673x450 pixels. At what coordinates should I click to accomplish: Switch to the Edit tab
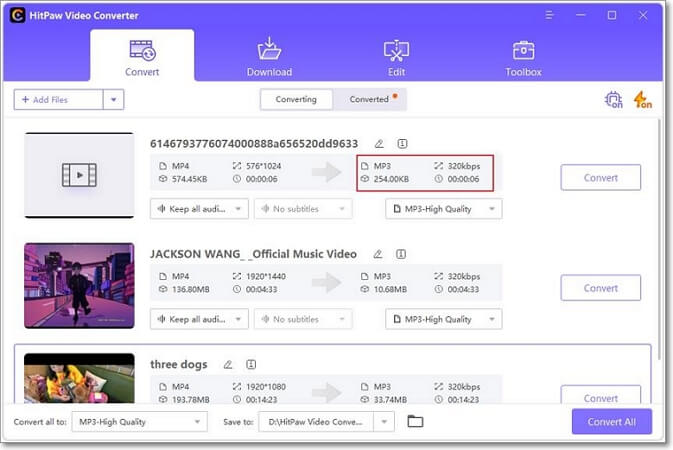coord(396,56)
